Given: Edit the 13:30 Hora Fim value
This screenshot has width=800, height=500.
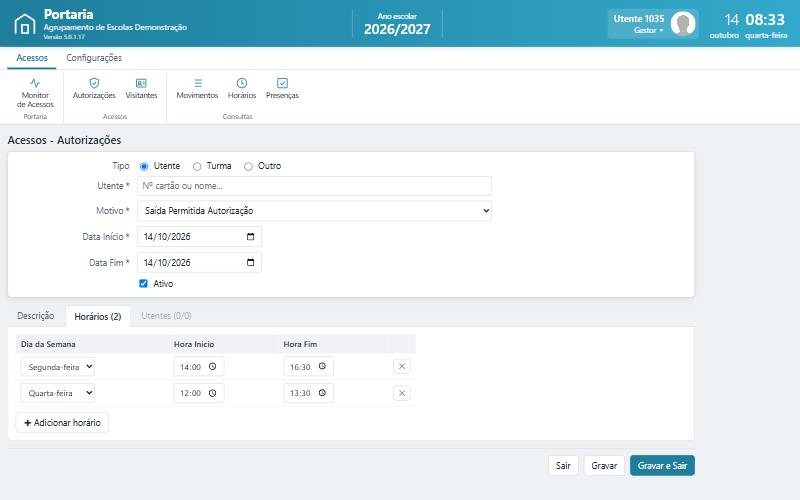Looking at the screenshot, I should (301, 393).
